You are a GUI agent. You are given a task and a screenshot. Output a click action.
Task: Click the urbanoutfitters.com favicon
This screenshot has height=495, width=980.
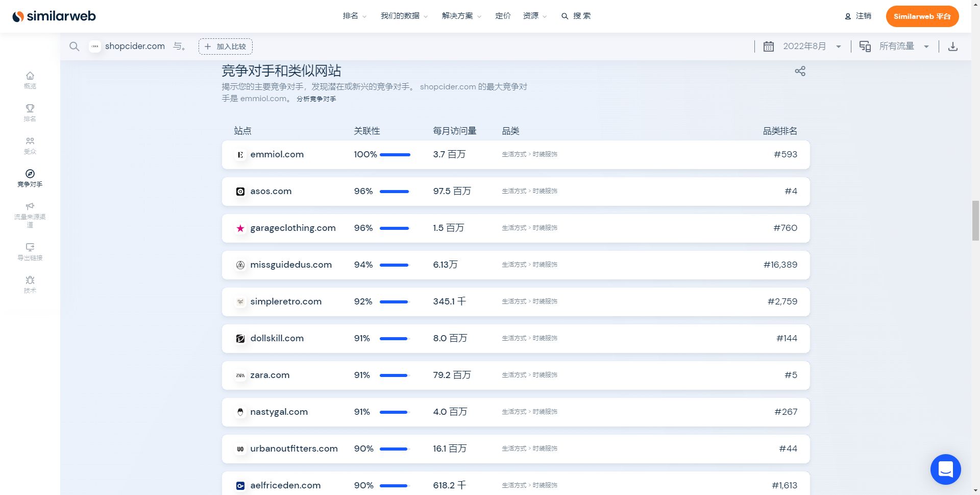(x=240, y=449)
